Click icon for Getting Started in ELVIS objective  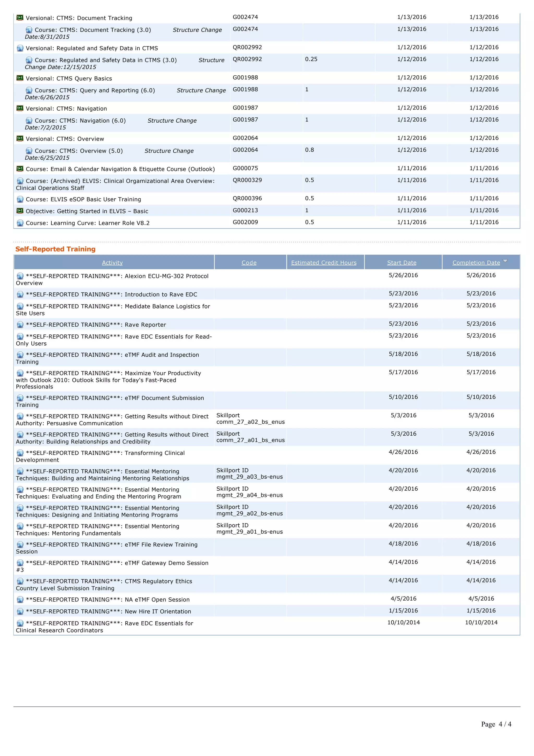click(20, 211)
